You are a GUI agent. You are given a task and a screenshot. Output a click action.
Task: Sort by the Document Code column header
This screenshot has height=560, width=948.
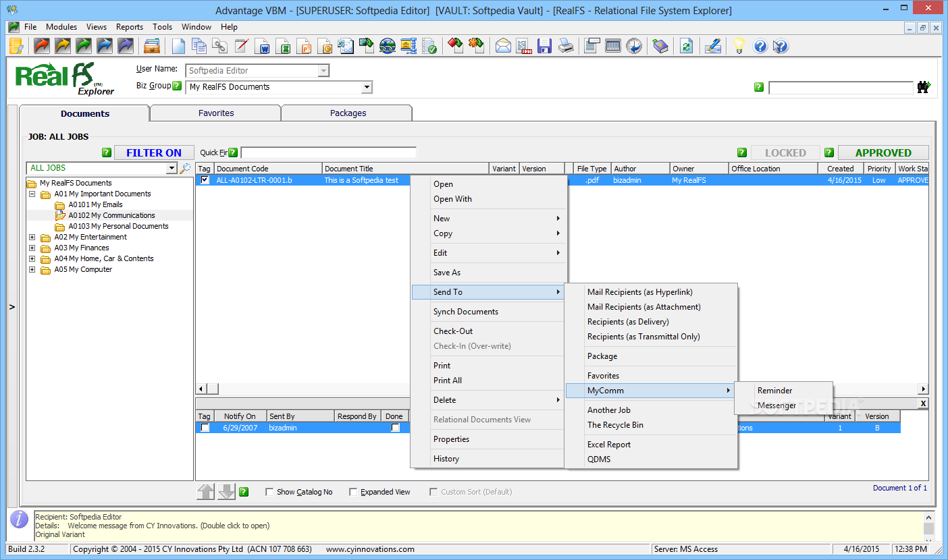[268, 169]
